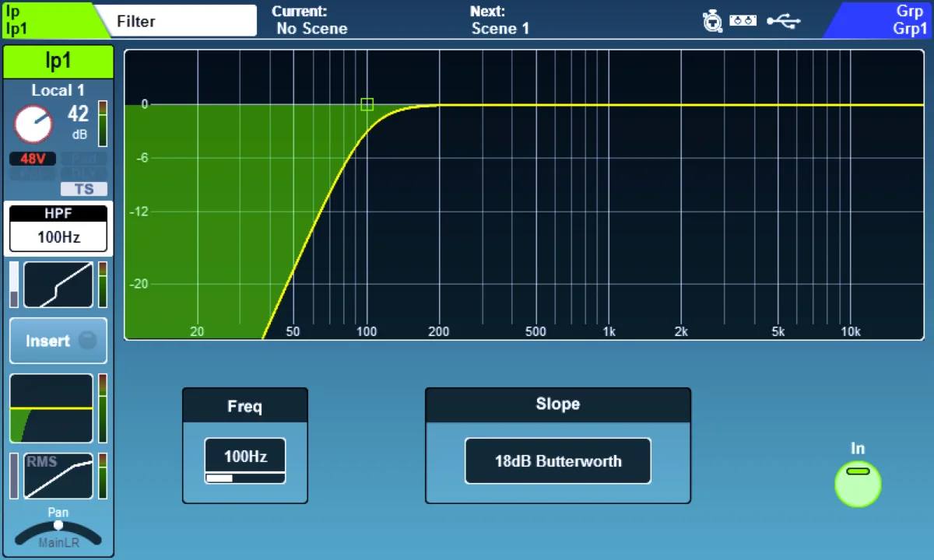934x560 pixels.
Task: Select the preamp gain knob
Action: (33, 125)
